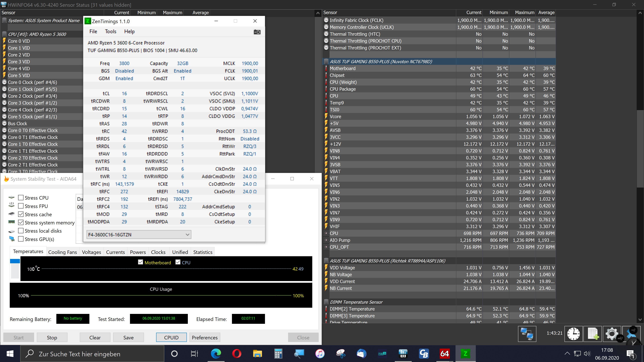Click green ZenTimings taskbar icon
This screenshot has width=644, height=362.
click(x=465, y=353)
